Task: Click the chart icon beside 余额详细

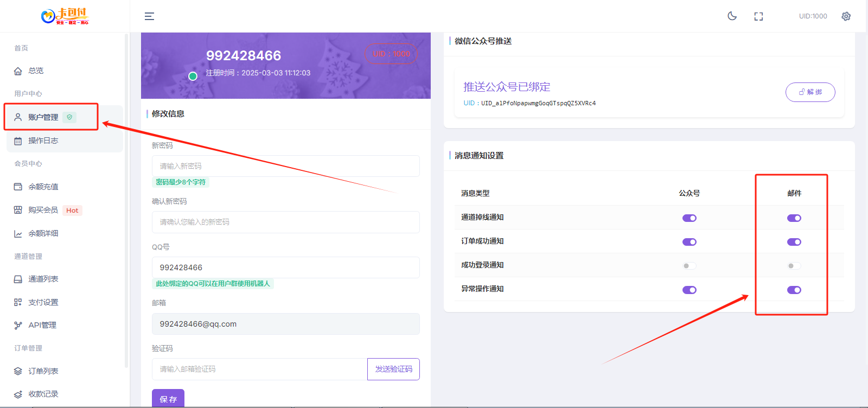Action: (18, 233)
